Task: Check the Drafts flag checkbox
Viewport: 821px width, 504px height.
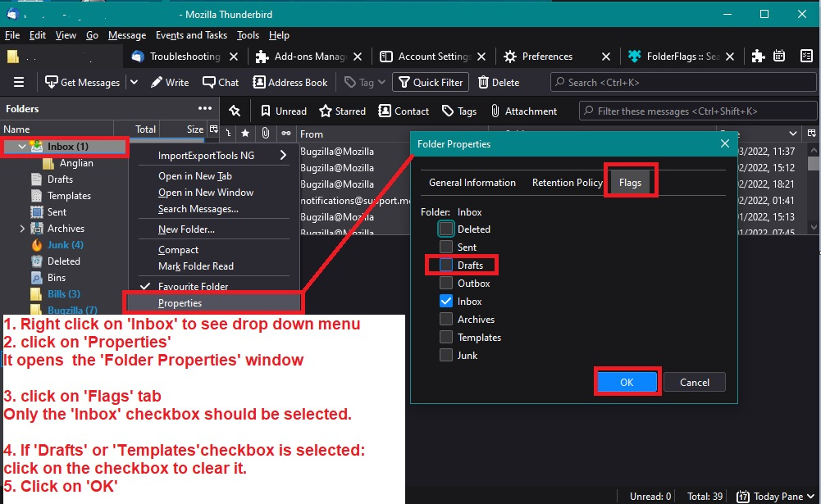Action: (446, 266)
